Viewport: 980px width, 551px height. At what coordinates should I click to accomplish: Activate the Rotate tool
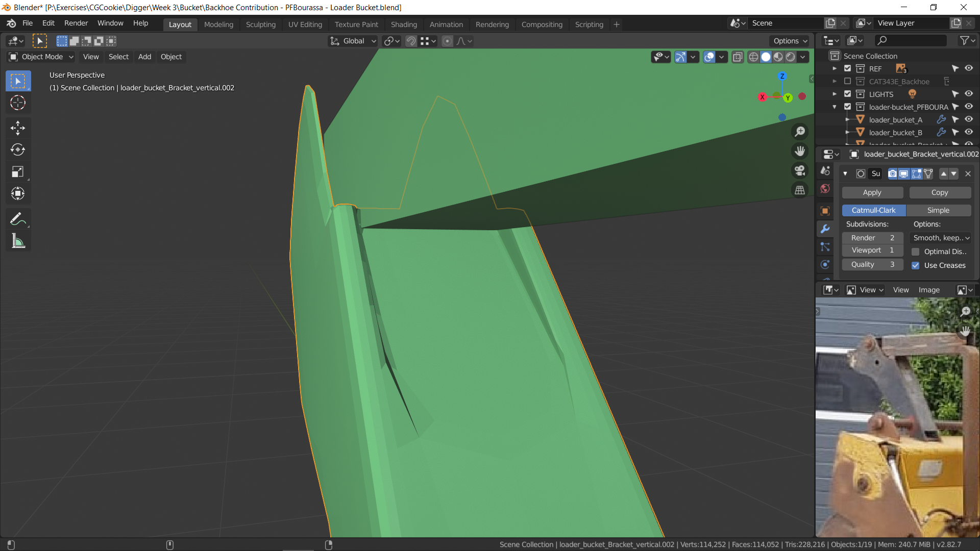click(x=18, y=149)
